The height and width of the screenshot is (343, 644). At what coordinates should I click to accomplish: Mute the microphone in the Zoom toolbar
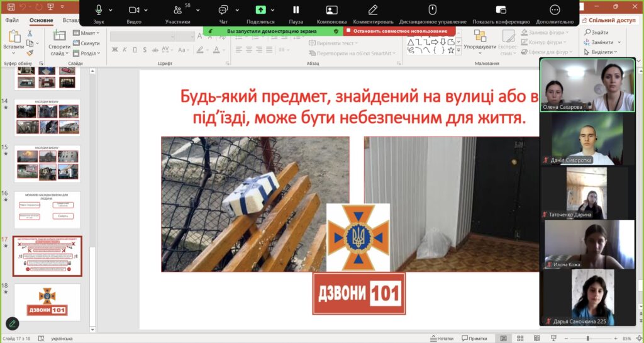click(x=99, y=10)
